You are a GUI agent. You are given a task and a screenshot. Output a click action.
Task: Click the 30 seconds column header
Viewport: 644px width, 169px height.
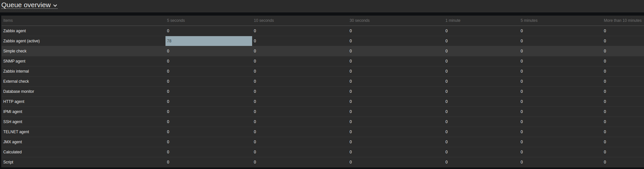360,21
